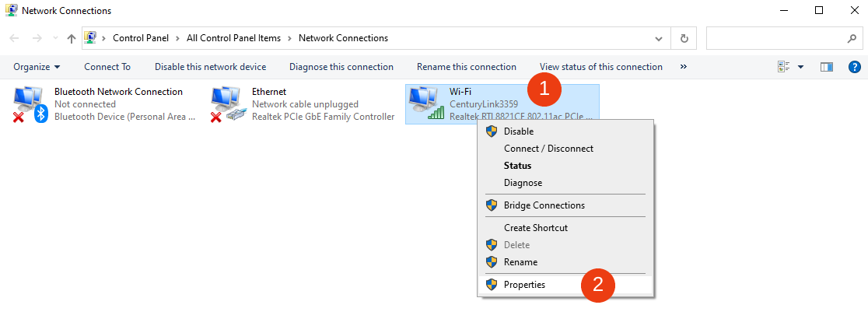The height and width of the screenshot is (333, 868).
Task: Select the Ethernet adapter icon
Action: (x=227, y=104)
